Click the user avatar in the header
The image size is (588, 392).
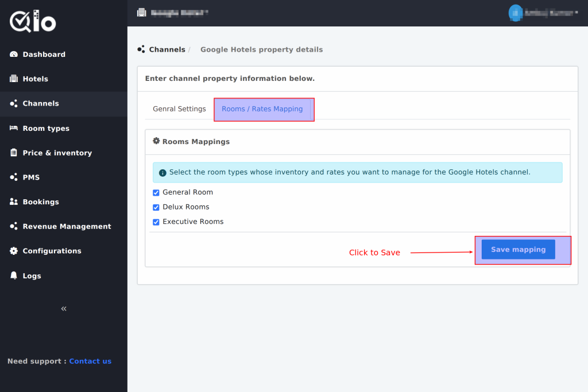click(x=515, y=13)
